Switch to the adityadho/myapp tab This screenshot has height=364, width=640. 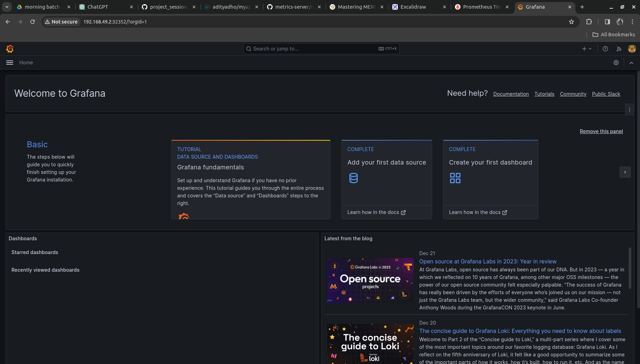click(231, 7)
